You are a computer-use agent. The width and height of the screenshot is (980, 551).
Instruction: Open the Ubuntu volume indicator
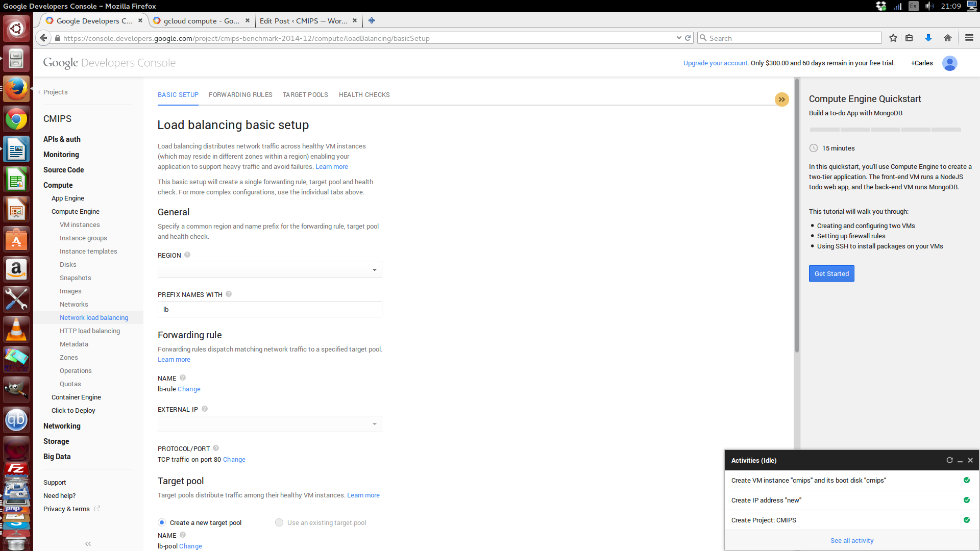click(929, 6)
